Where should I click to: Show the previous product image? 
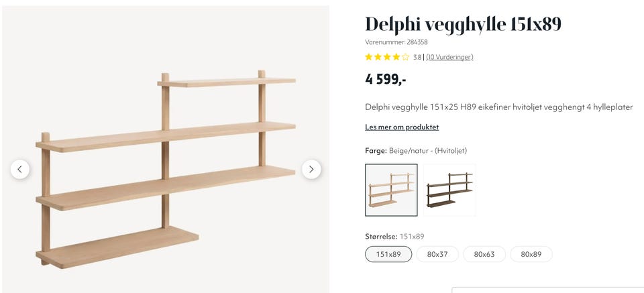20,169
